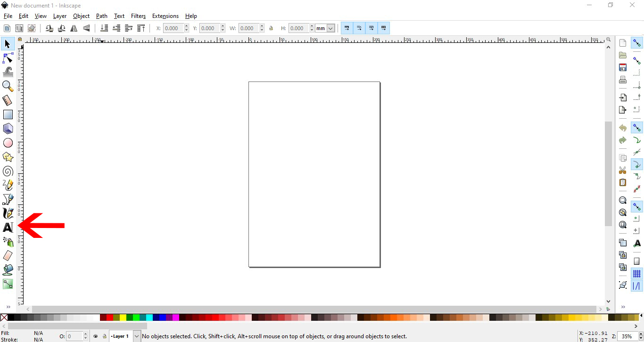644x342 pixels.
Task: Pick the Eraser tool
Action: coord(8,256)
